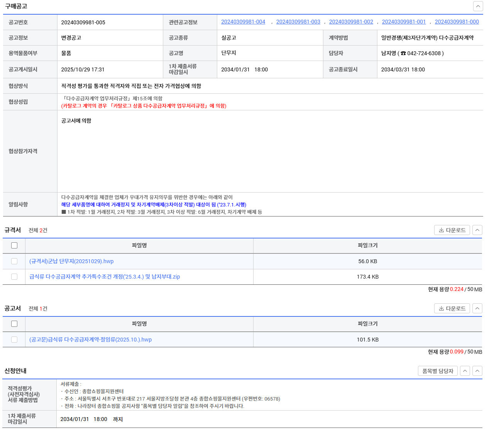487x448 pixels.
Task: Click the 품목별 담당자 button
Action: [438, 371]
